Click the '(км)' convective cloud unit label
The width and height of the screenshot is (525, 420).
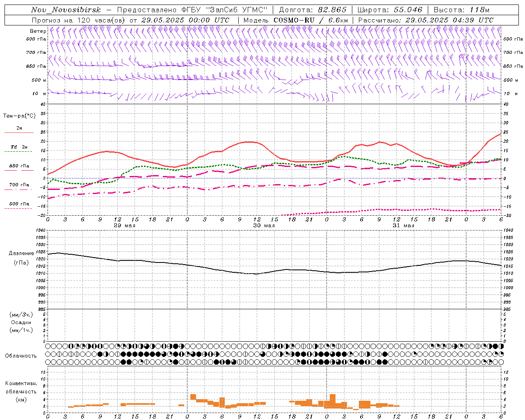point(21,399)
